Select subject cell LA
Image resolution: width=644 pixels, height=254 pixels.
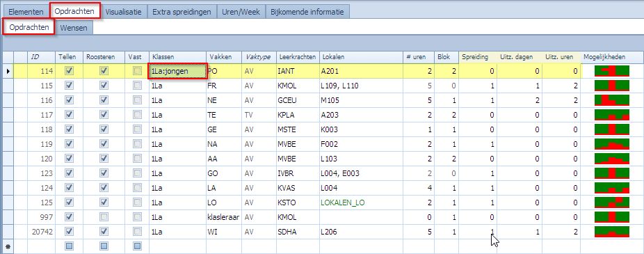point(224,188)
